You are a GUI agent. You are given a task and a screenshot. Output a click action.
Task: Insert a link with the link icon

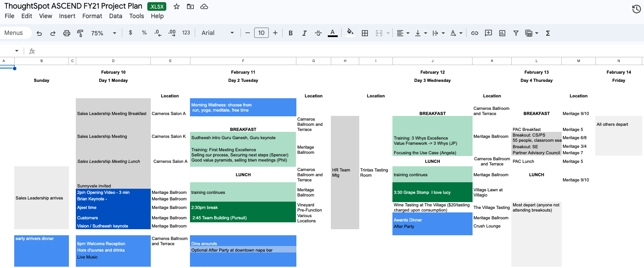(x=475, y=33)
